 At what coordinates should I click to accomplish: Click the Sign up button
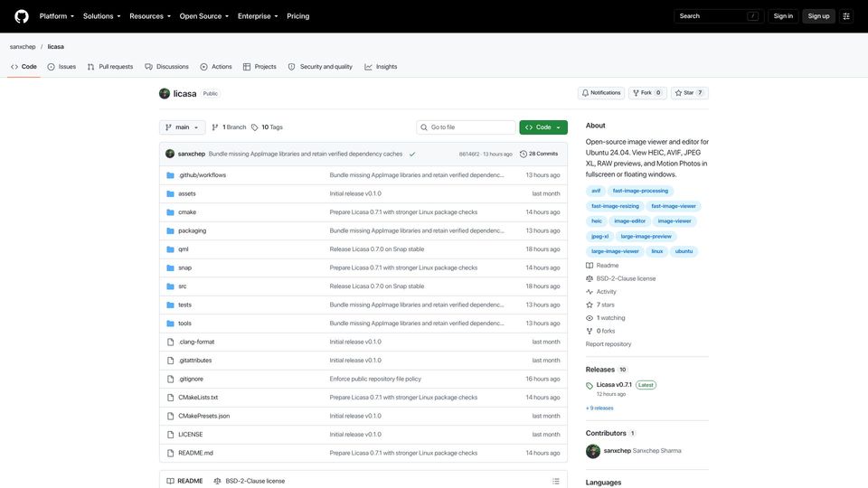pos(818,16)
